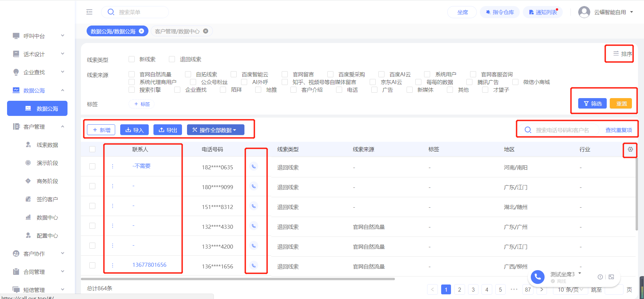This screenshot has height=299, width=644.
Task: Click the 搜索菜单 search input
Action: pos(135,12)
